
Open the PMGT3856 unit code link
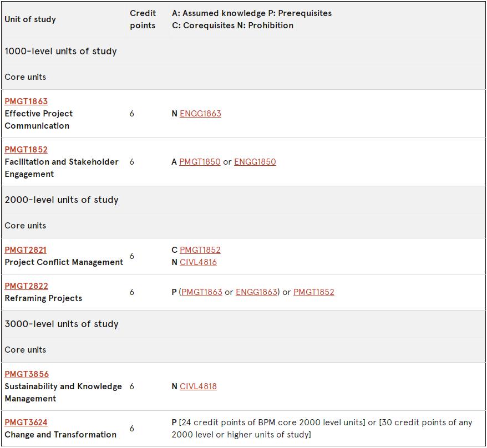point(27,374)
